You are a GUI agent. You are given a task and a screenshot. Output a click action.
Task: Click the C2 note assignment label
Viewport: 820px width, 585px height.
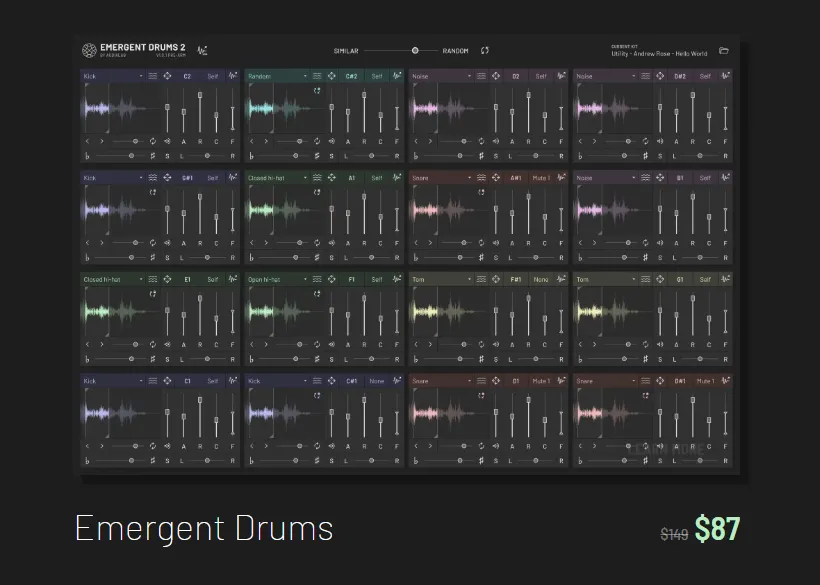click(x=187, y=76)
